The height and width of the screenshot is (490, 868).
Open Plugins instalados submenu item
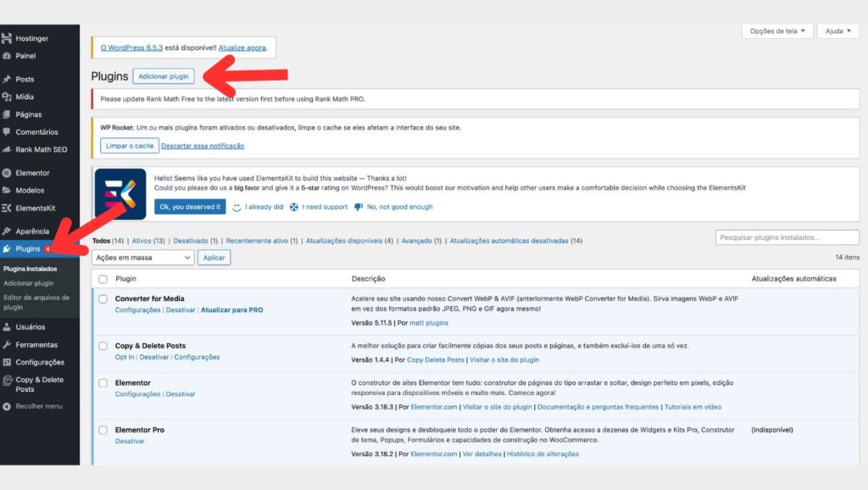(x=31, y=269)
